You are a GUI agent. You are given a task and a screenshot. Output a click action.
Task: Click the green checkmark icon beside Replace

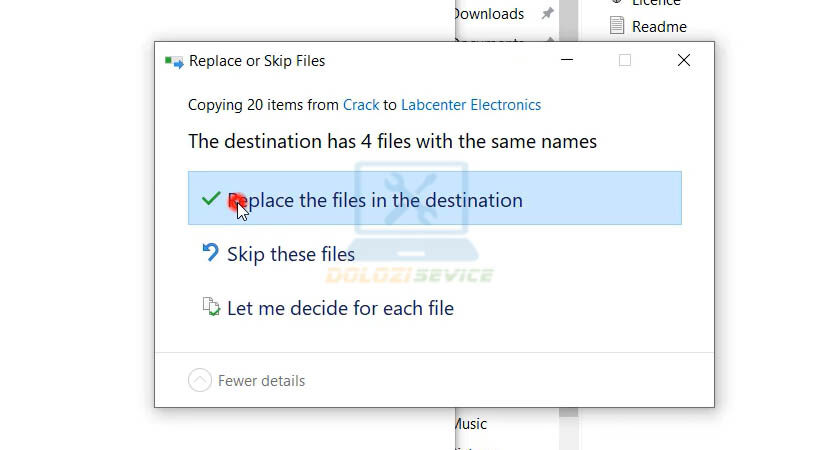(210, 199)
